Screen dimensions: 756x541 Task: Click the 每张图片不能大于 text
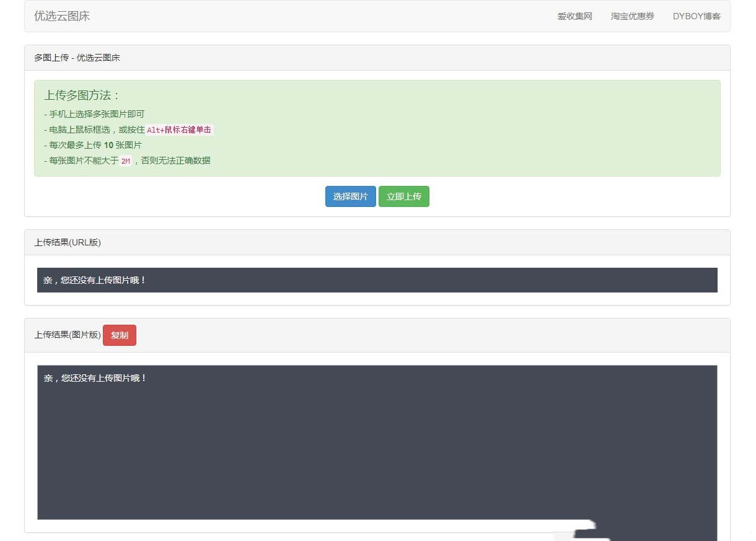tap(84, 161)
